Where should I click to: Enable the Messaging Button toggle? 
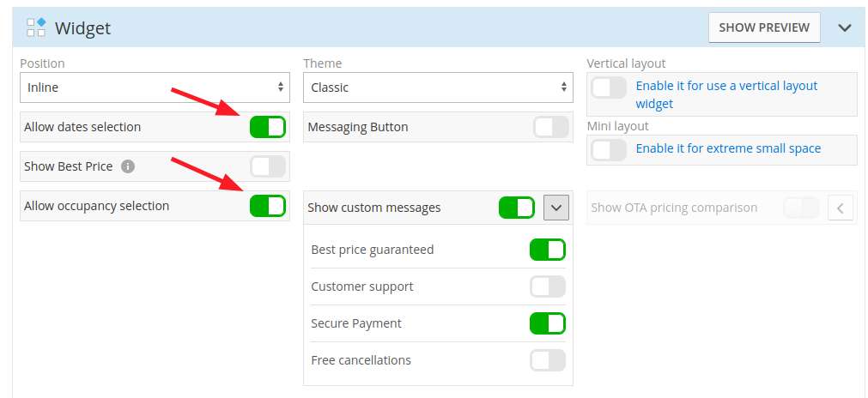[x=551, y=127]
